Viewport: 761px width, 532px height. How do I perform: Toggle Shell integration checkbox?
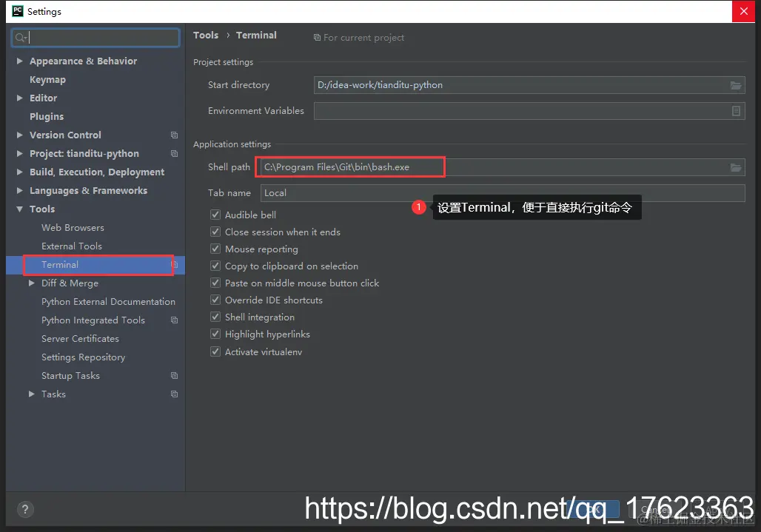click(215, 317)
